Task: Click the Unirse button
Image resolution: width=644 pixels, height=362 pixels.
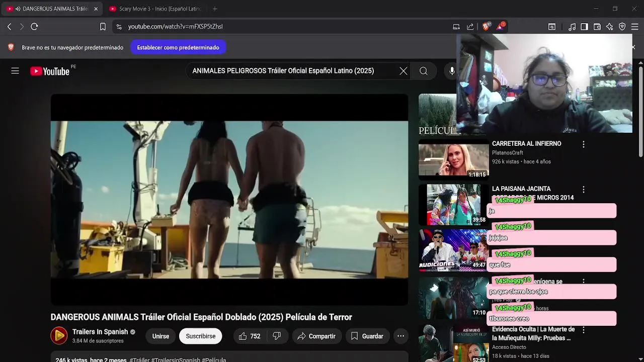Action: pyautogui.click(x=160, y=336)
